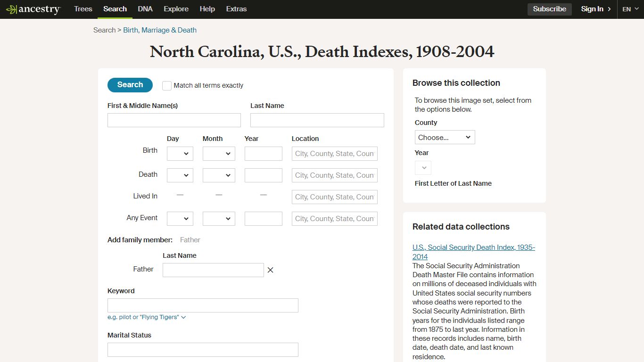Click the Any Event Year field
644x362 pixels.
pyautogui.click(x=264, y=219)
